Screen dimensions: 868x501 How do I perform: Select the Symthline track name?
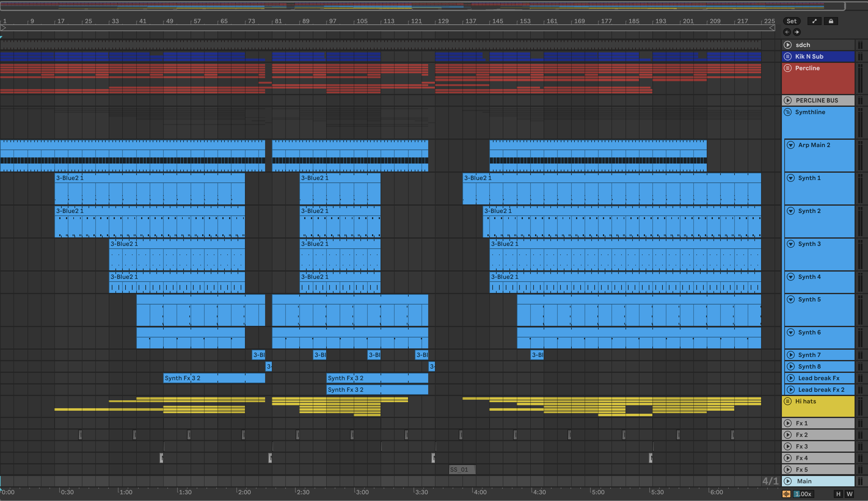point(810,112)
